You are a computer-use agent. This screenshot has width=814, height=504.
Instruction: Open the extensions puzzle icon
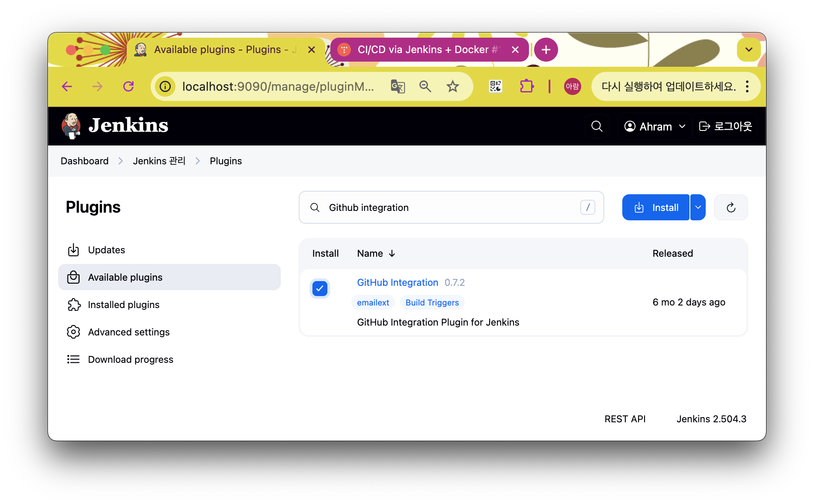tap(526, 86)
